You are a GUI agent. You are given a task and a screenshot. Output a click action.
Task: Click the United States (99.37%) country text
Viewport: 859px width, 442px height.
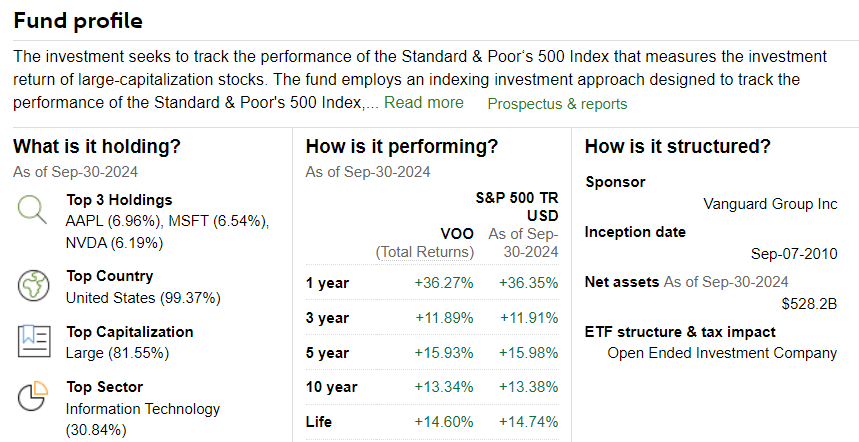click(143, 298)
